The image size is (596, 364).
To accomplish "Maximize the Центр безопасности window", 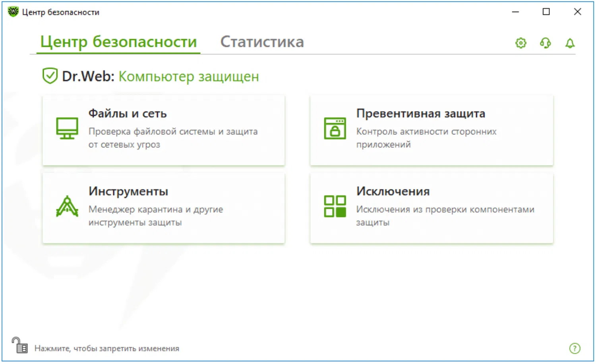I will pos(546,12).
